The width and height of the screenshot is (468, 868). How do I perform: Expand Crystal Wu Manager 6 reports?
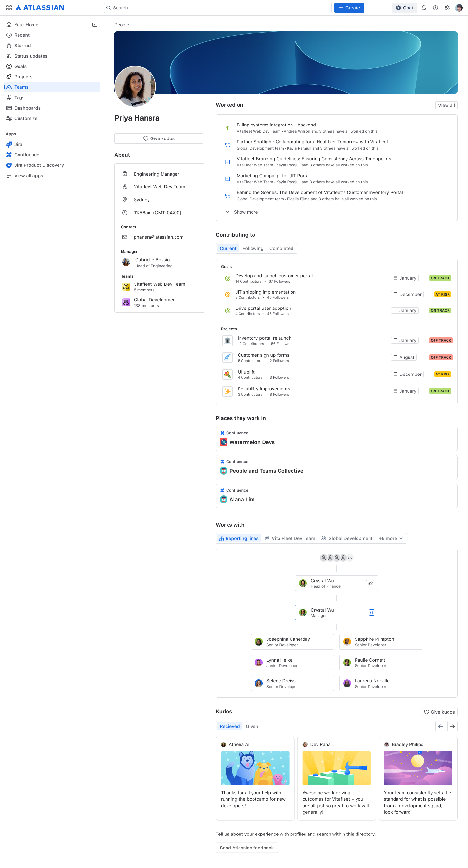tap(371, 612)
